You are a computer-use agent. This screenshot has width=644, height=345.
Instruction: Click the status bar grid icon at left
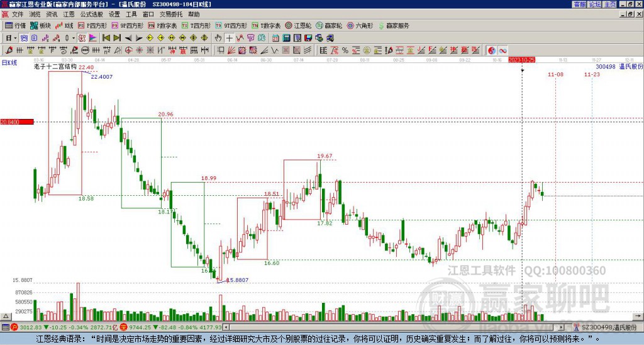tap(5, 327)
